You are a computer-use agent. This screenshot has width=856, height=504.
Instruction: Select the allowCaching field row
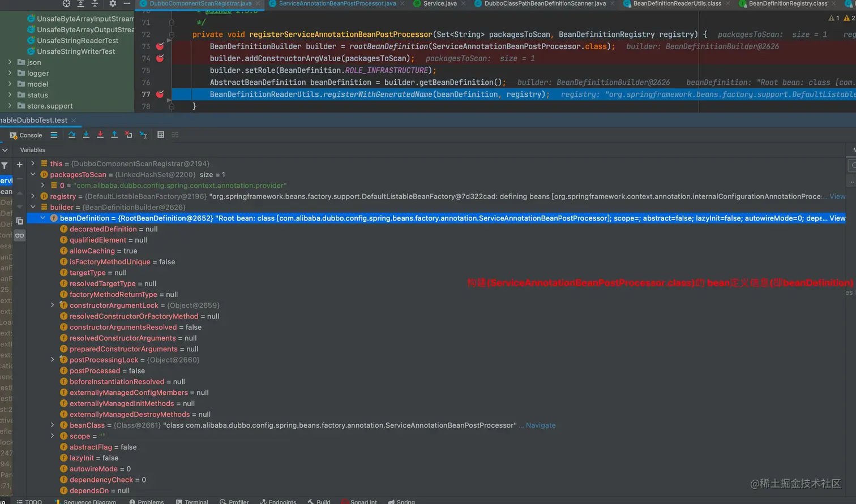coord(436,251)
